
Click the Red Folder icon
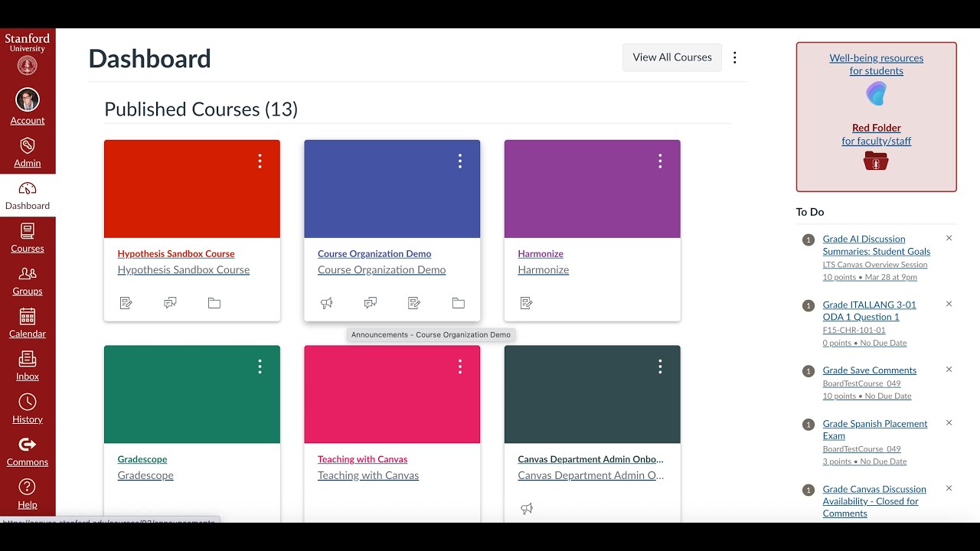[877, 161]
